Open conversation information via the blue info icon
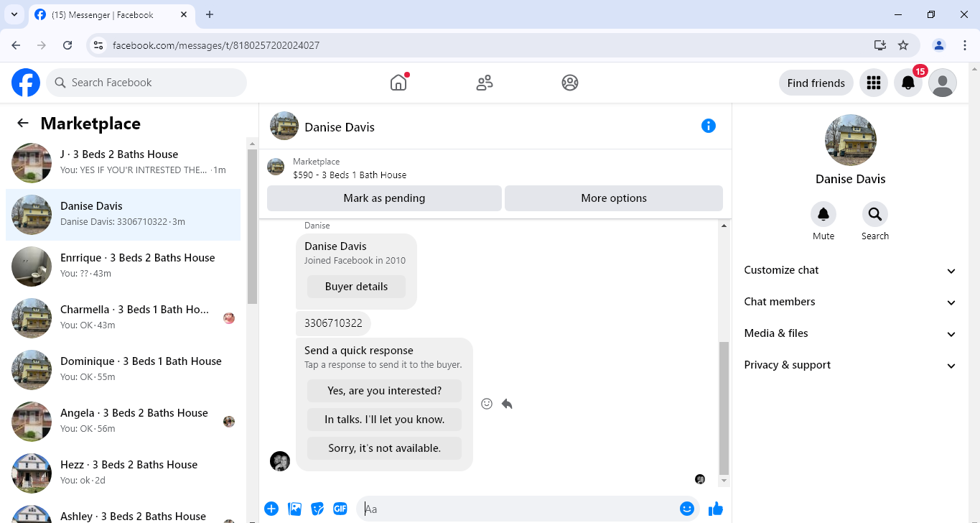Screen dimensions: 980x523 point(709,126)
